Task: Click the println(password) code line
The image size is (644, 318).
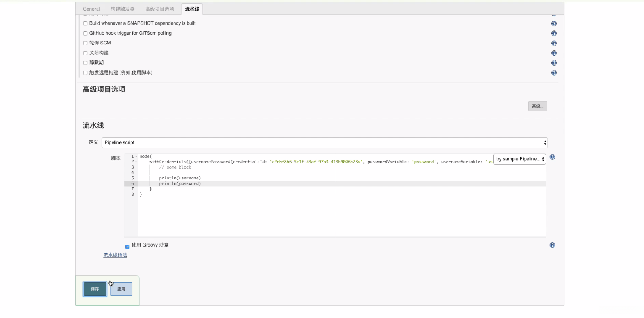Action: click(x=180, y=184)
